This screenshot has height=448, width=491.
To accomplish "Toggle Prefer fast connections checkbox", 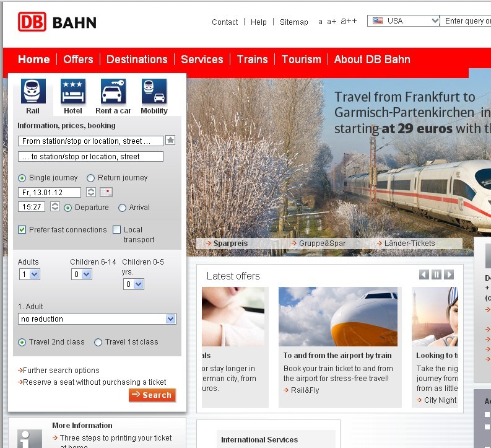I will [22, 230].
